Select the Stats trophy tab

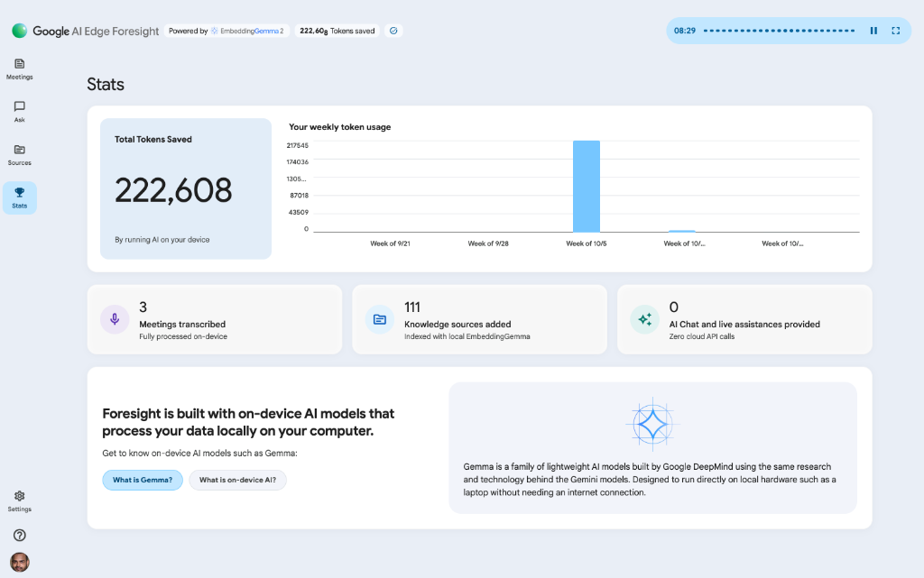20,197
